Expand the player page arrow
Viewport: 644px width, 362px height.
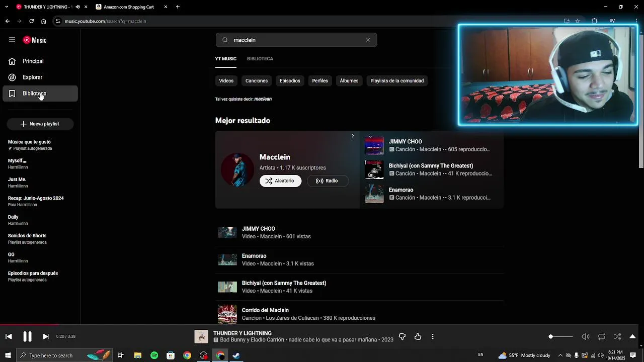coord(633,336)
